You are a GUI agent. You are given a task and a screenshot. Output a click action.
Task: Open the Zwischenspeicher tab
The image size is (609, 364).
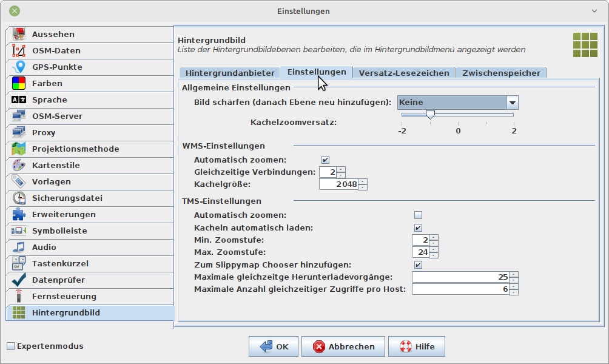(501, 73)
